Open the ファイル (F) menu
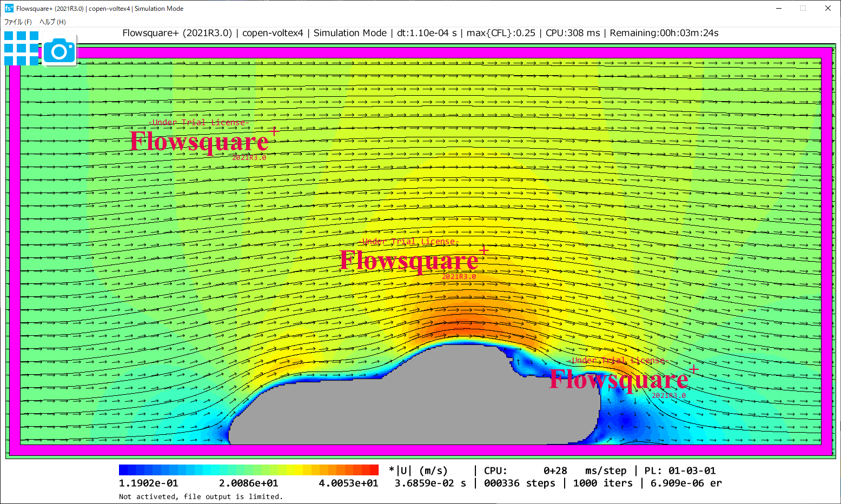841x504 pixels. [18, 22]
